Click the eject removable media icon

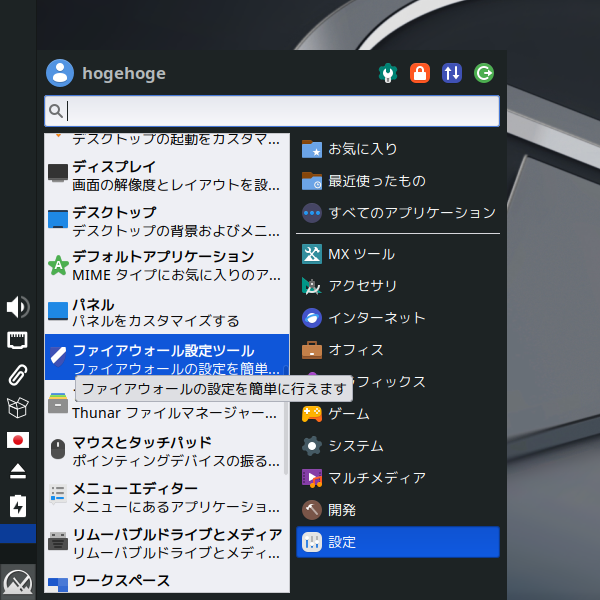point(18,471)
